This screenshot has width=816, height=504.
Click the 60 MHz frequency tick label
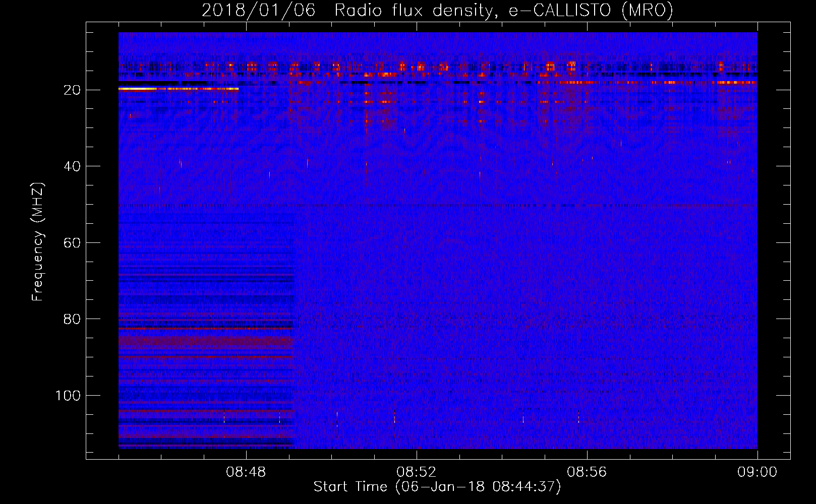[x=72, y=243]
